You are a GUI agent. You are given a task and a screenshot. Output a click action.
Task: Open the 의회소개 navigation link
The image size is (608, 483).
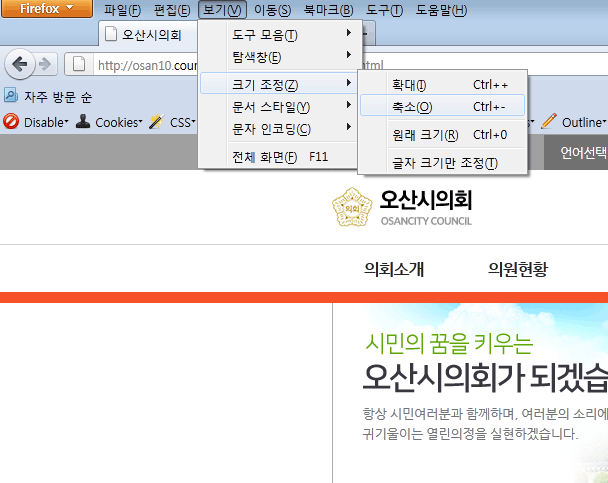coord(394,269)
